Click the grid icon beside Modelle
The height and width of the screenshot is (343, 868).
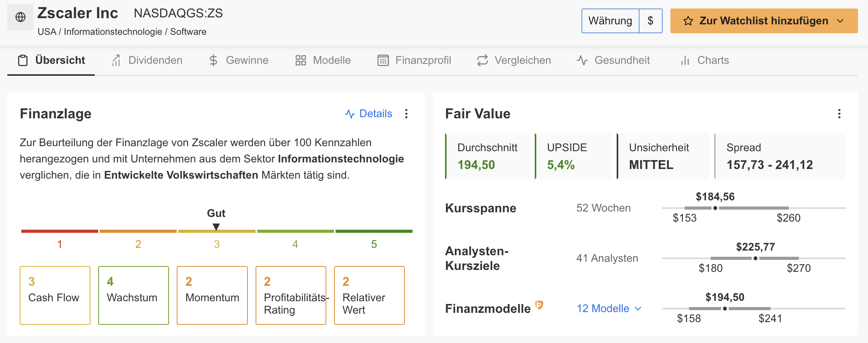coord(301,60)
